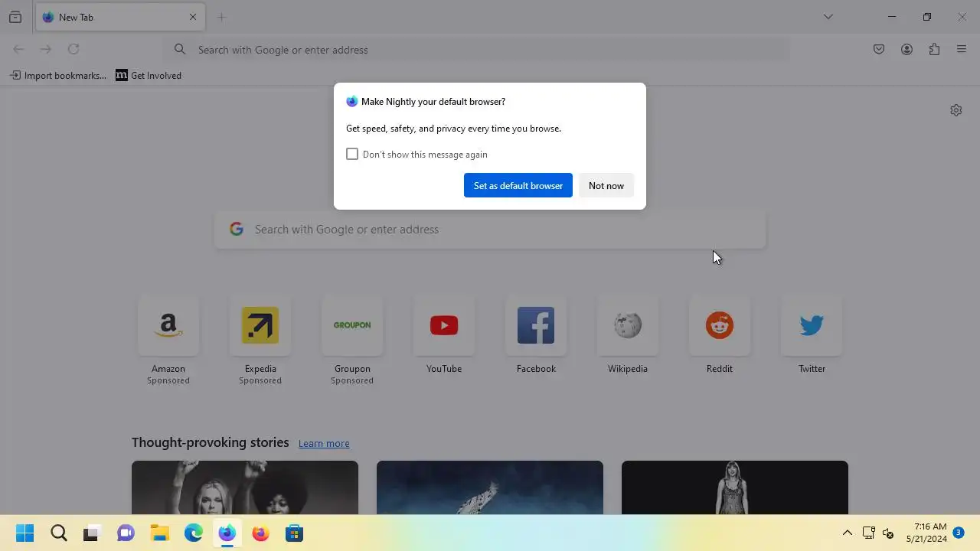Tick Don't show this message again

tap(352, 154)
